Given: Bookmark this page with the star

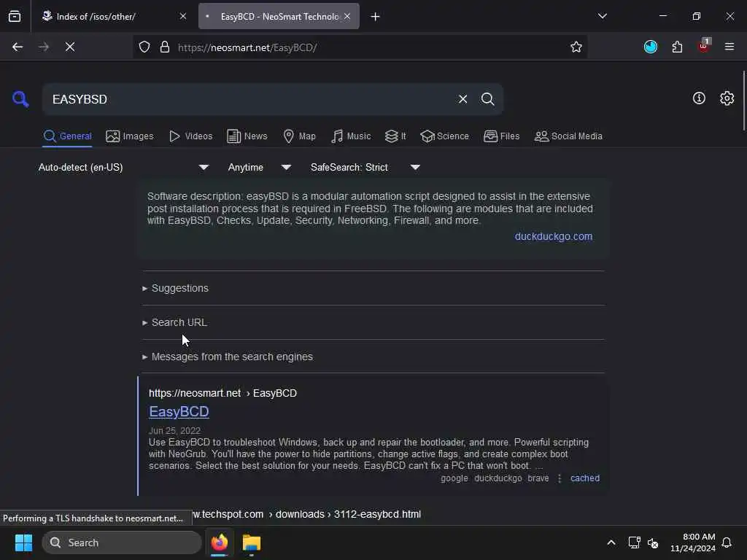Looking at the screenshot, I should point(576,47).
